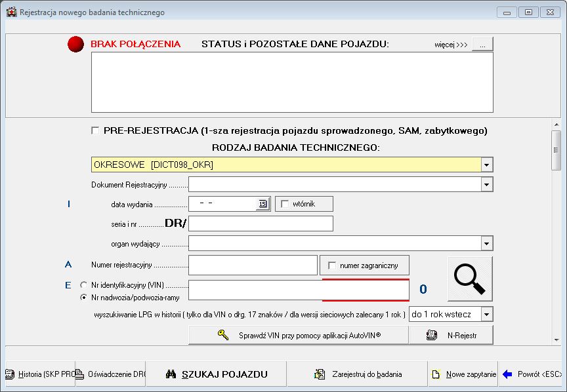The width and height of the screenshot is (567, 392).
Task: Click the large magnifying glass search icon
Action: pyautogui.click(x=470, y=279)
